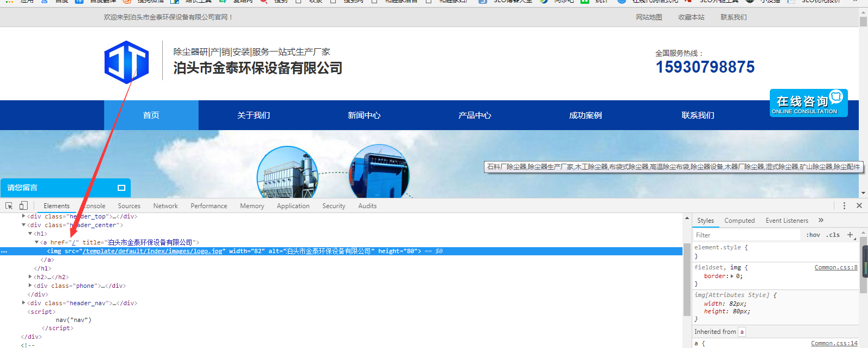Toggle the .cls element classes option
Viewport: 868px width, 348px height.
833,235
